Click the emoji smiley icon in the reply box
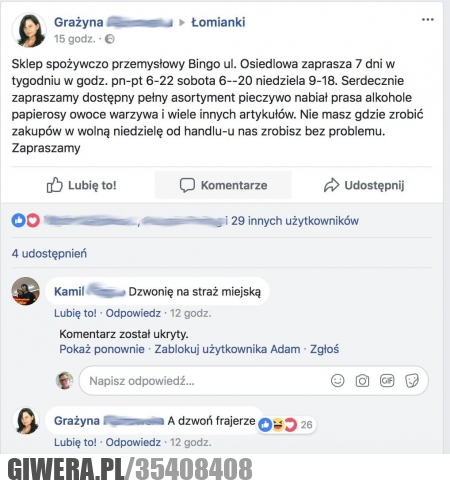The width and height of the screenshot is (450, 485). pyautogui.click(x=337, y=380)
